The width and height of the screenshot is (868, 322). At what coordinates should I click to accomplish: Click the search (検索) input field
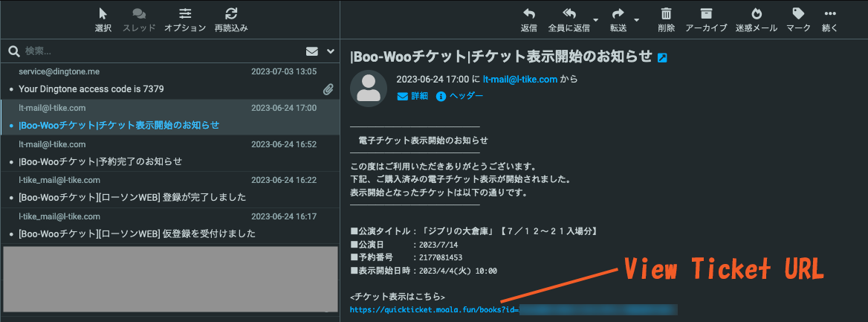click(x=149, y=51)
